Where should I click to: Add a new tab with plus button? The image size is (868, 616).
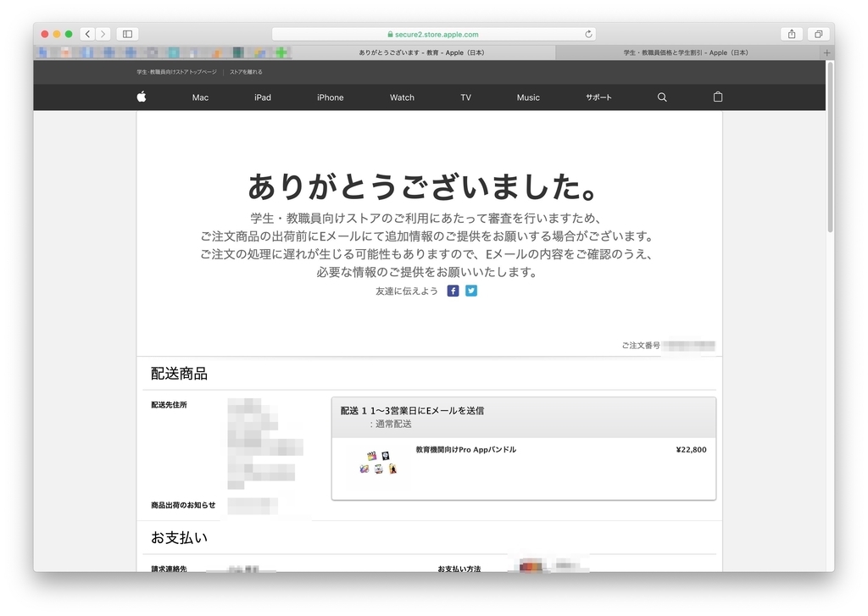coord(826,53)
